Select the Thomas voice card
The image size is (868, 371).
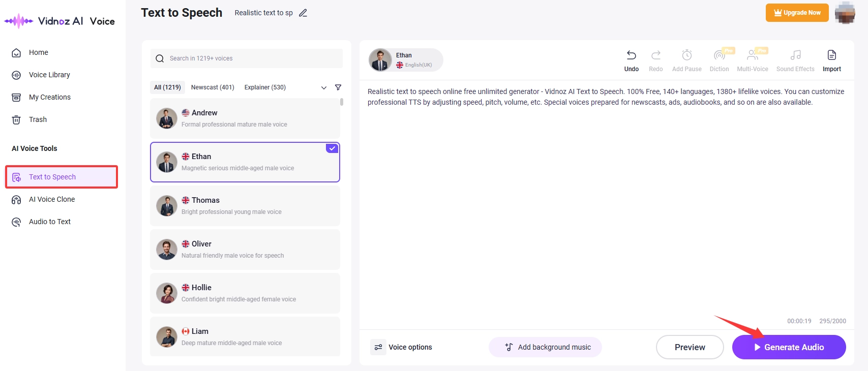click(x=245, y=206)
